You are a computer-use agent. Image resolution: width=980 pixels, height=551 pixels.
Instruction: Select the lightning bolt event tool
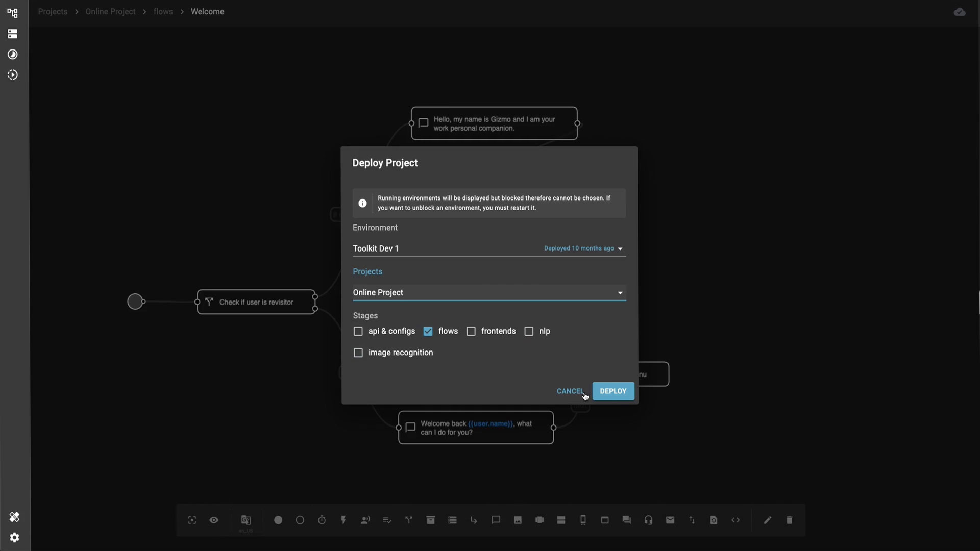point(344,520)
